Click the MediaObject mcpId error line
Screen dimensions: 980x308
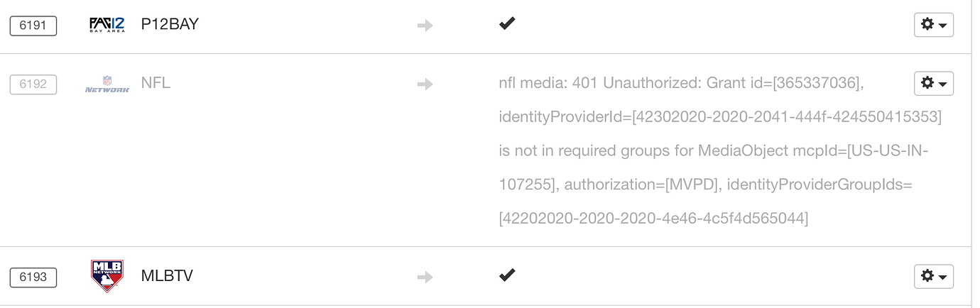(x=714, y=151)
